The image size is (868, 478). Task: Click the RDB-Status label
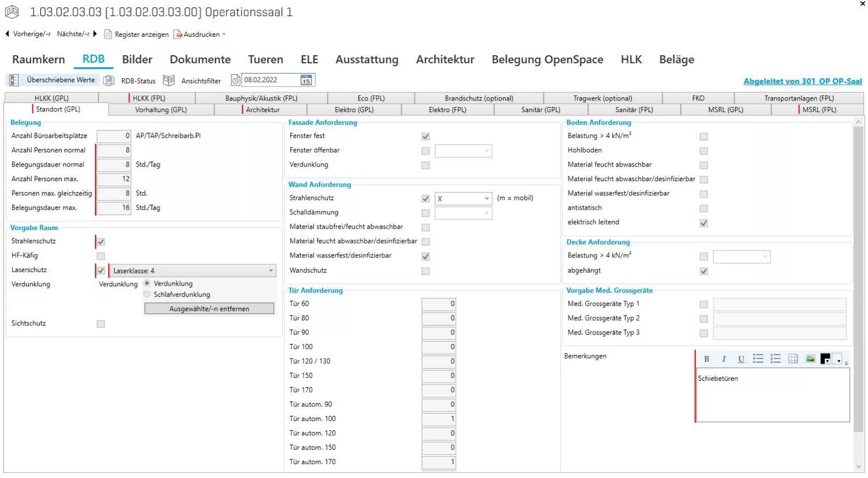138,81
